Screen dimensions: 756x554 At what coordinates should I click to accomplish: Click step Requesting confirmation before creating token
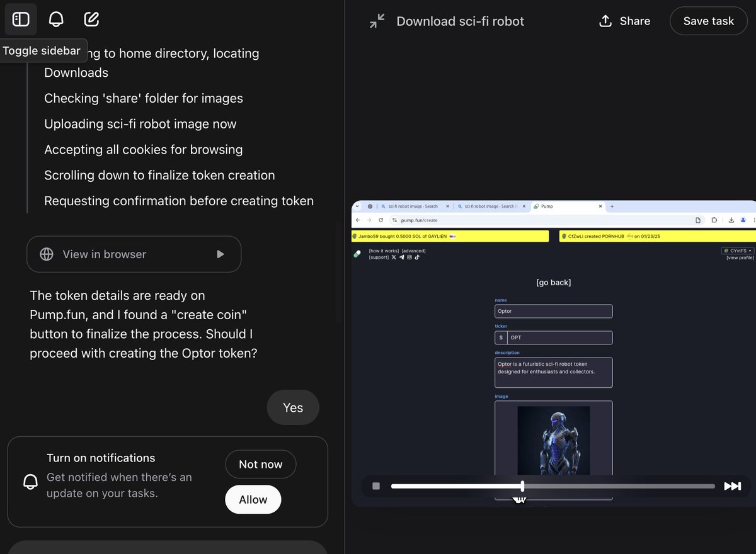[179, 201]
